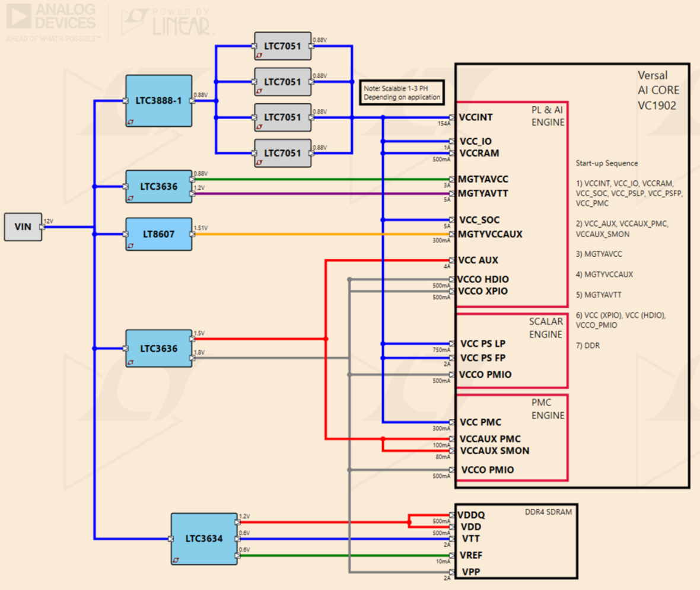Click the Versal AI CORE VC1902 title

(658, 91)
